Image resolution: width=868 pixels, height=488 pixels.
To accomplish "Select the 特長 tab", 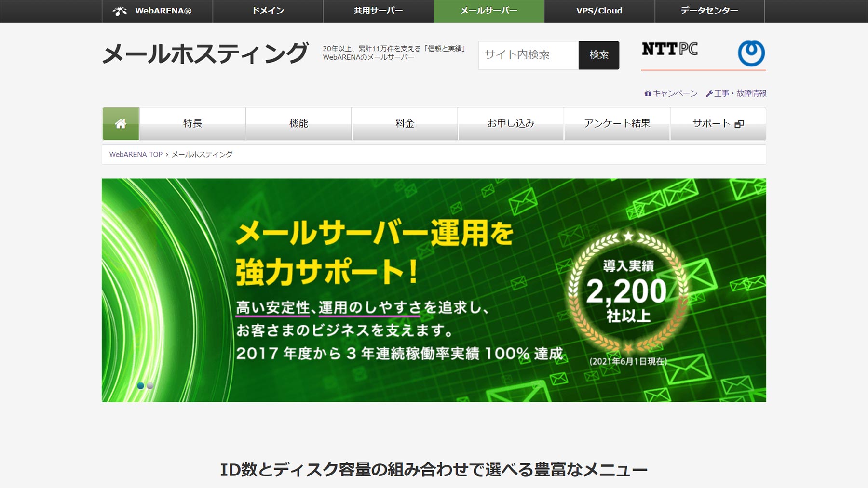I will tap(192, 123).
